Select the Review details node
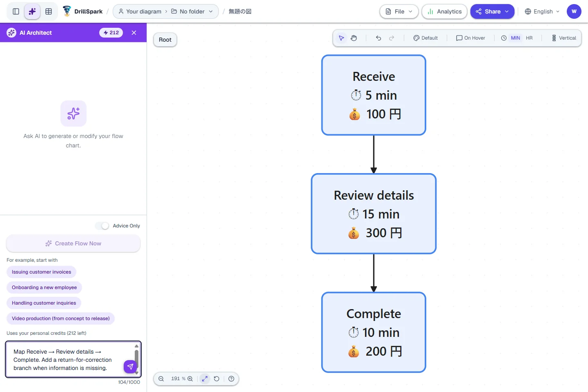 [x=374, y=214]
